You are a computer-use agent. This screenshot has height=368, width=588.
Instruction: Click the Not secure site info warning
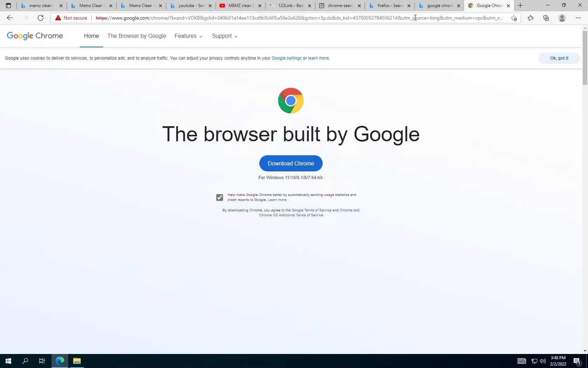pos(71,18)
